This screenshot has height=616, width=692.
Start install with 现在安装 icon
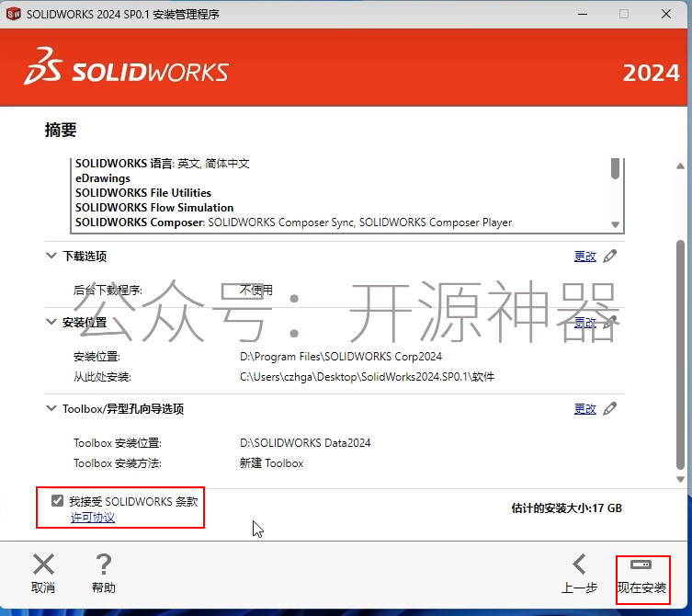(x=641, y=565)
